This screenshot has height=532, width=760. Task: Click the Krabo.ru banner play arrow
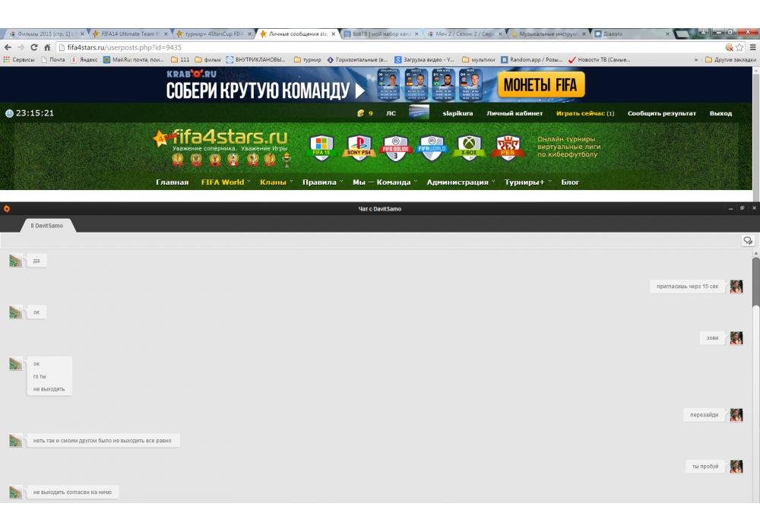[359, 90]
